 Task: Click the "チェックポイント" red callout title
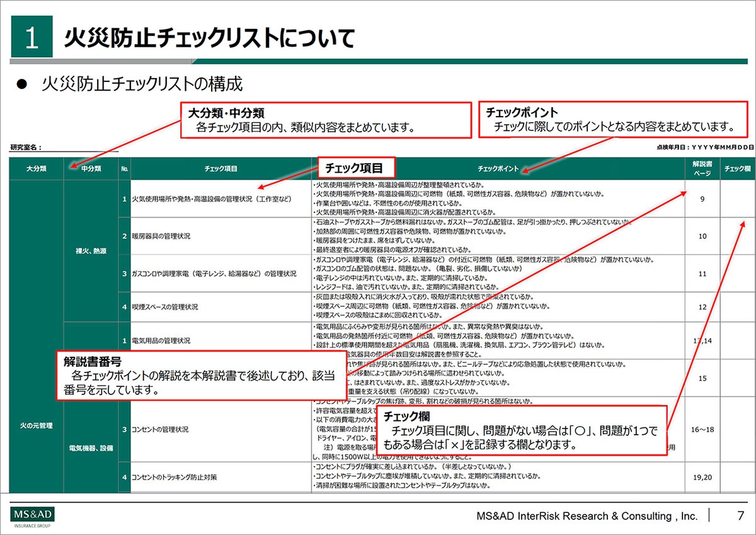(522, 113)
